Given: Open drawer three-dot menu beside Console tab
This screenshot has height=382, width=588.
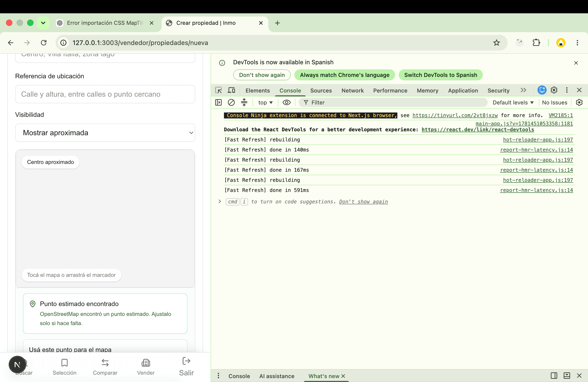Looking at the screenshot, I should tap(218, 376).
